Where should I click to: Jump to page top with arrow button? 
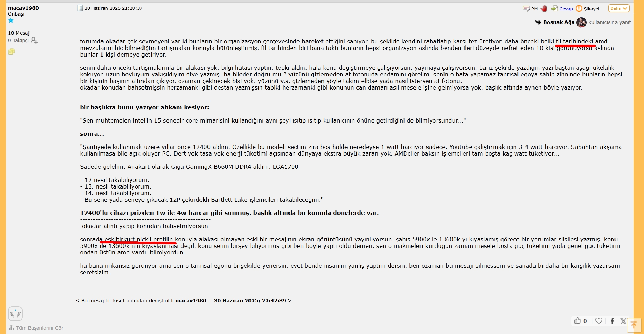point(634,325)
